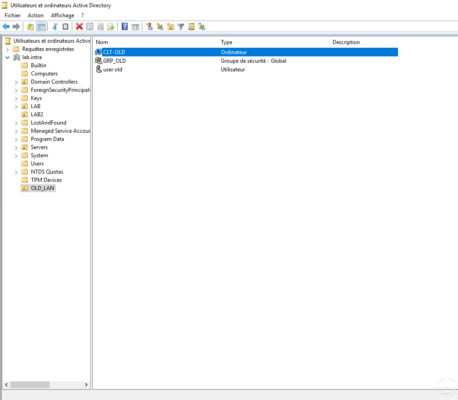Click the Export list icon with green arrow
The width and height of the screenshot is (458, 400).
111,27
